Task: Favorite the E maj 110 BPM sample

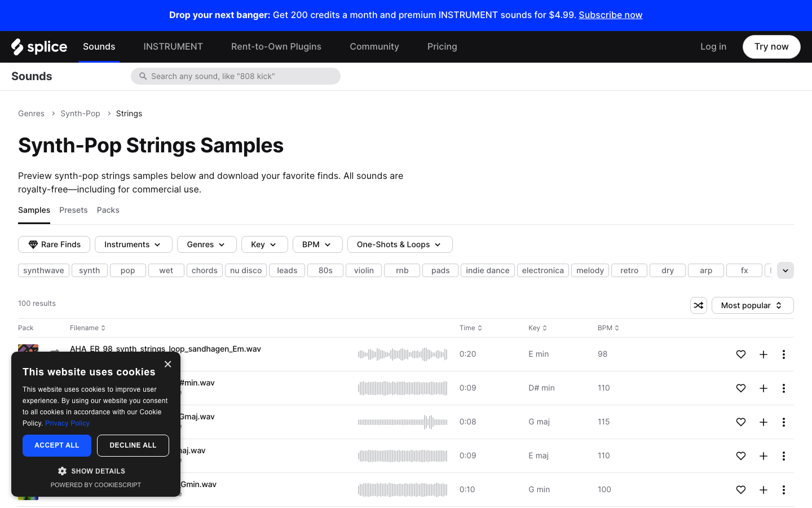Action: click(741, 456)
